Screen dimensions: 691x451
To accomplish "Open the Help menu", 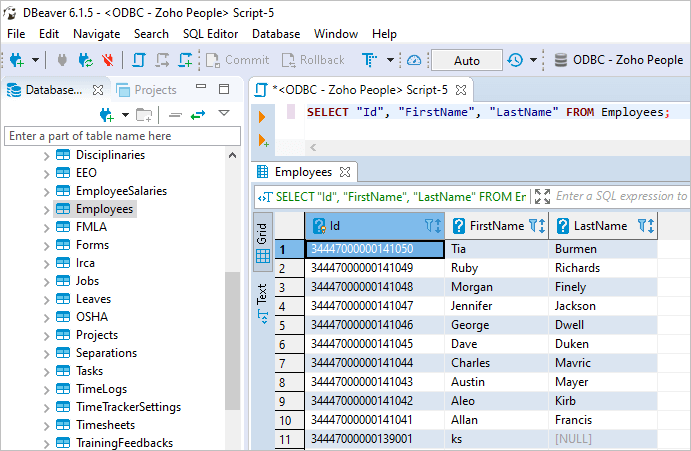I will (384, 34).
